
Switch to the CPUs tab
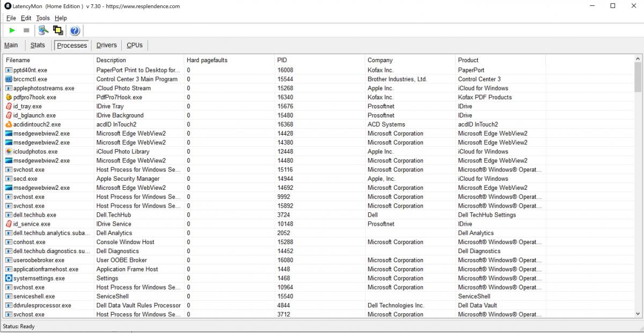135,46
